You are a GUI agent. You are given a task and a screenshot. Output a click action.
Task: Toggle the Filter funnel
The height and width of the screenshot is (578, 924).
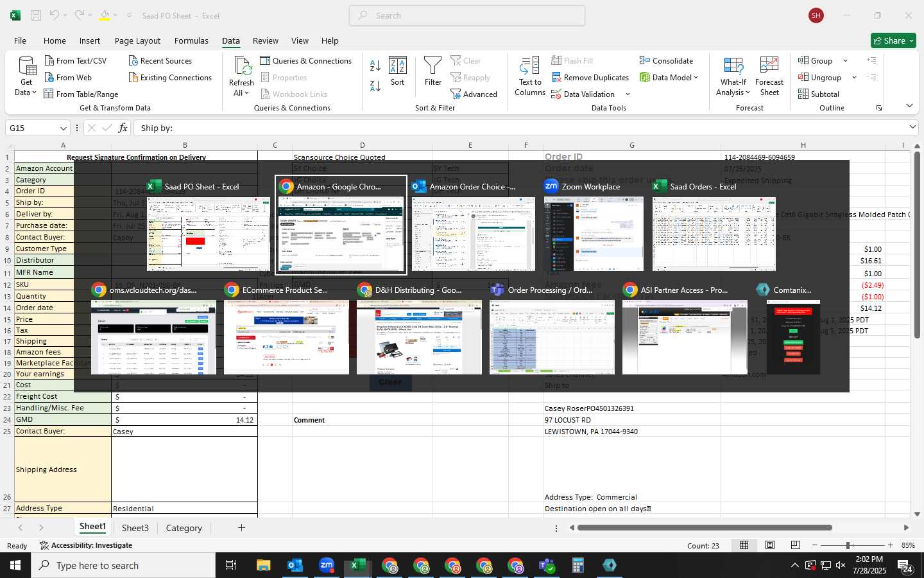point(433,71)
